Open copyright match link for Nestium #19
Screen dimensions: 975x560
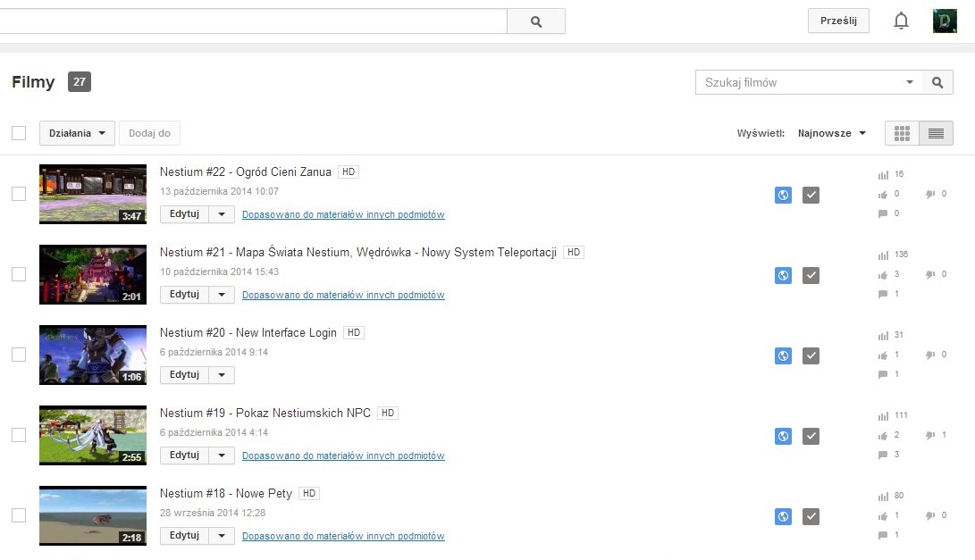click(343, 456)
